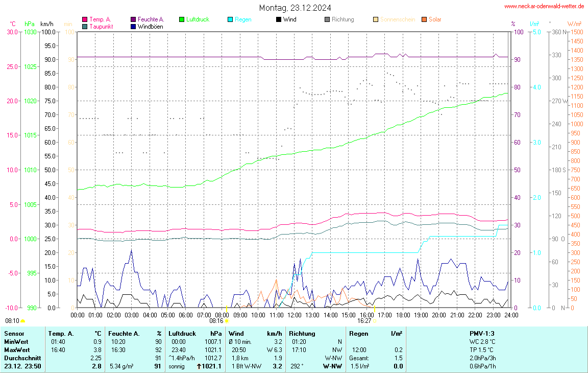Click the sun icon beside 08:10
Screen dimensions: 588x373
[22, 321]
